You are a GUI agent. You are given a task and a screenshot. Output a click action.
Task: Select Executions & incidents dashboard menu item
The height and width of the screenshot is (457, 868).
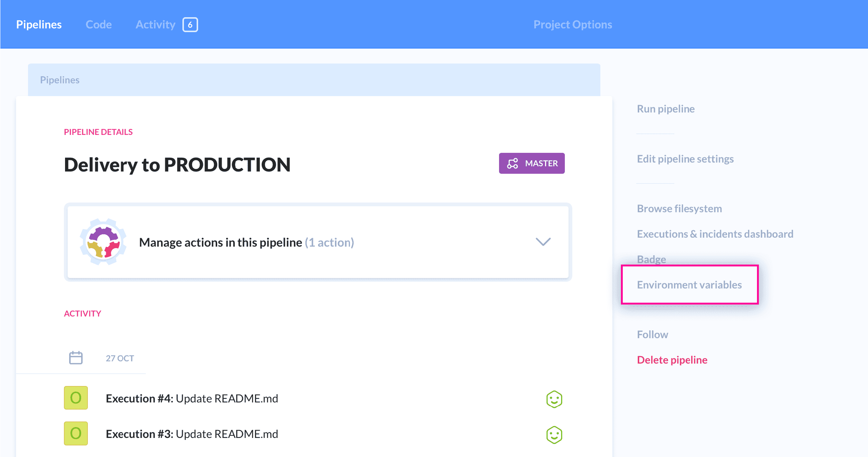click(x=716, y=234)
